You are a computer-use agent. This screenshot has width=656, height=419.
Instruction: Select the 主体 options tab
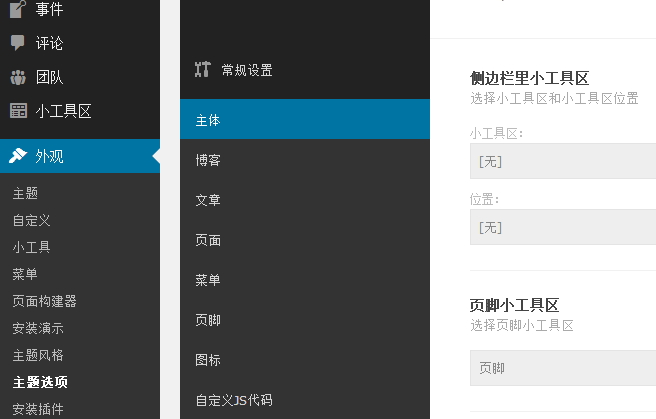[x=305, y=119]
